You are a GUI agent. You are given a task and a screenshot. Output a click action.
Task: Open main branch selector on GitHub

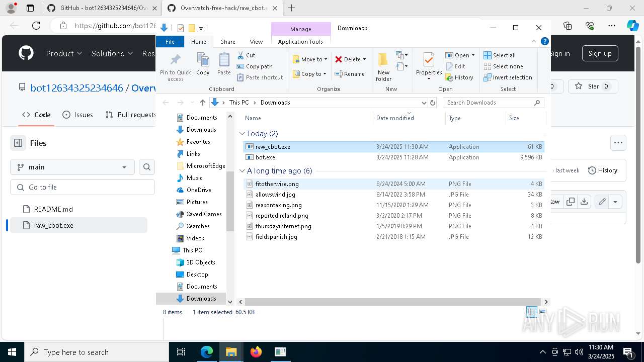[72, 167]
